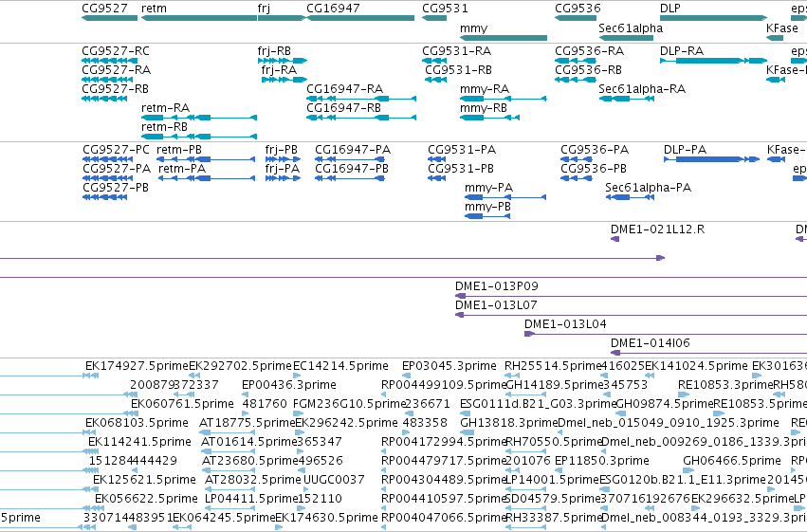Click the retm-RB transcript label
The image size is (807, 532).
[165, 127]
